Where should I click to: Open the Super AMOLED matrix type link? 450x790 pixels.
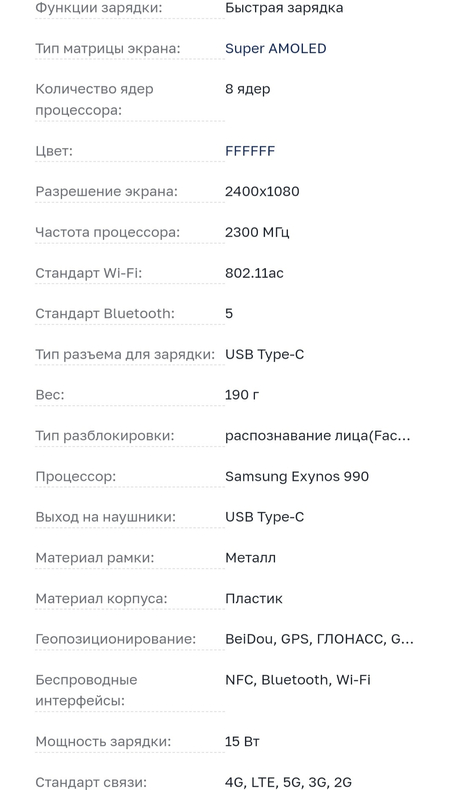(276, 48)
